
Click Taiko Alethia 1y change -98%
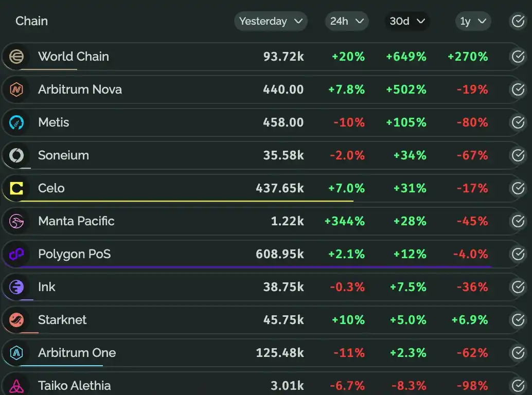point(472,385)
